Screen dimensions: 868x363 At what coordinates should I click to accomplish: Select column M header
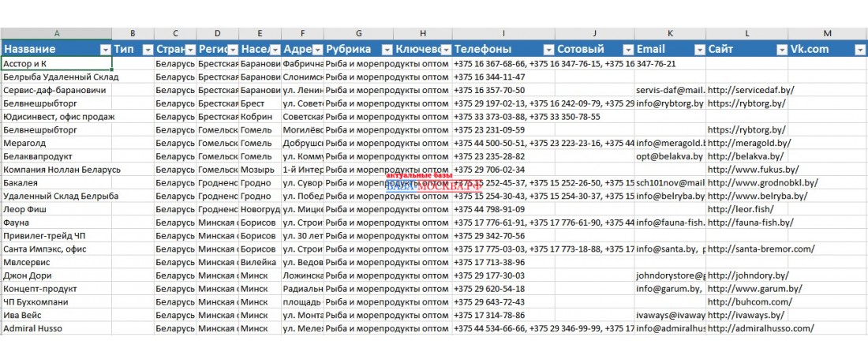(x=828, y=34)
